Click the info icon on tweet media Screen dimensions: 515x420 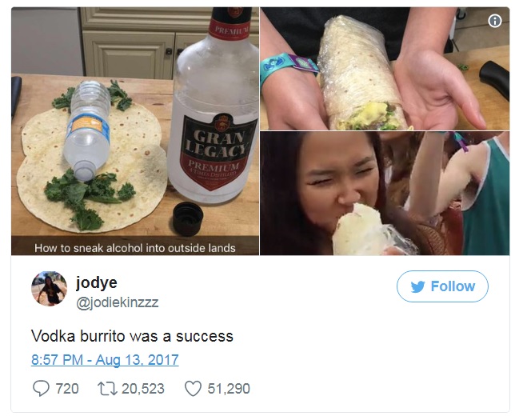coord(495,21)
